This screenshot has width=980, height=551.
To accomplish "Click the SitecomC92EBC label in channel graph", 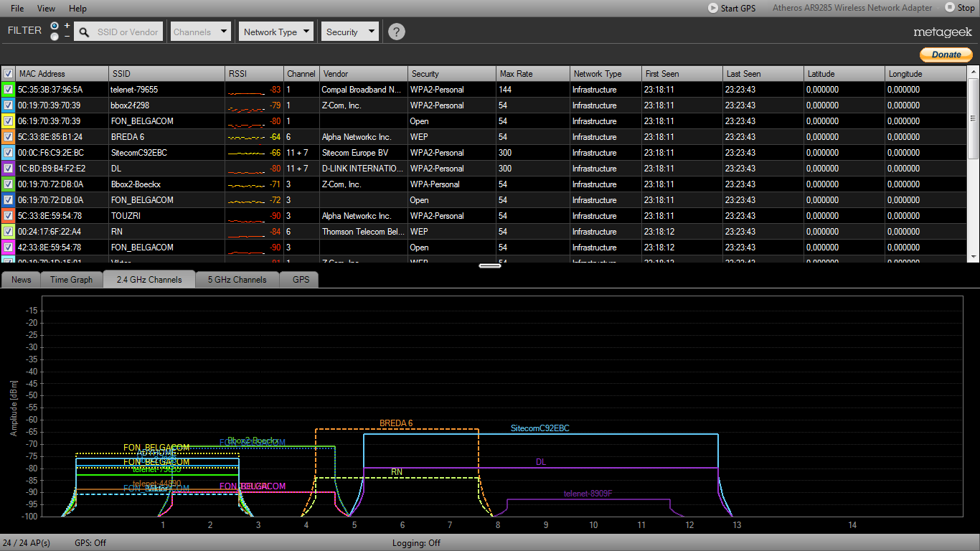I will pos(540,428).
